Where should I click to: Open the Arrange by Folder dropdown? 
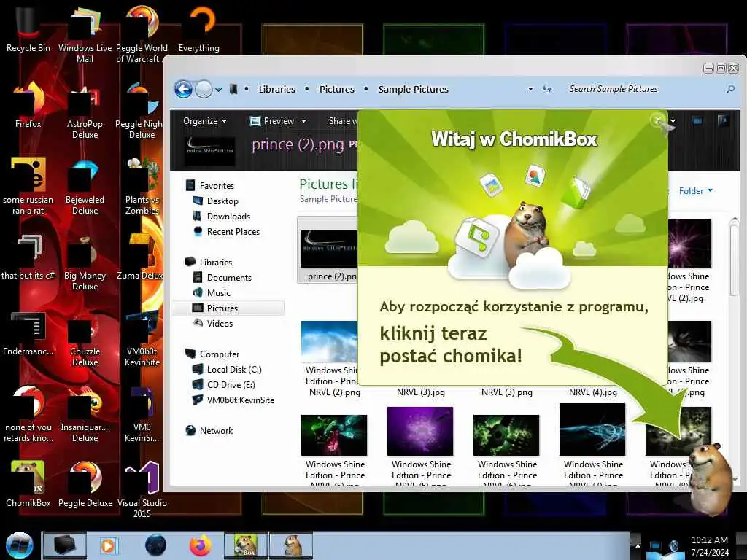[x=695, y=190]
